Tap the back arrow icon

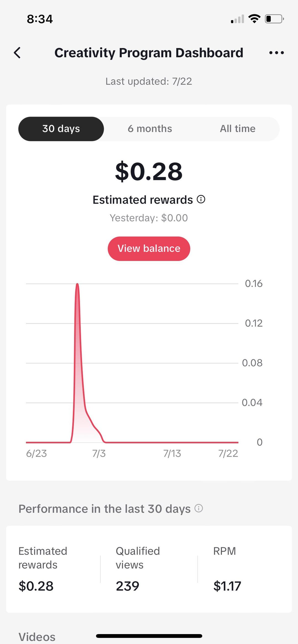[x=17, y=53]
